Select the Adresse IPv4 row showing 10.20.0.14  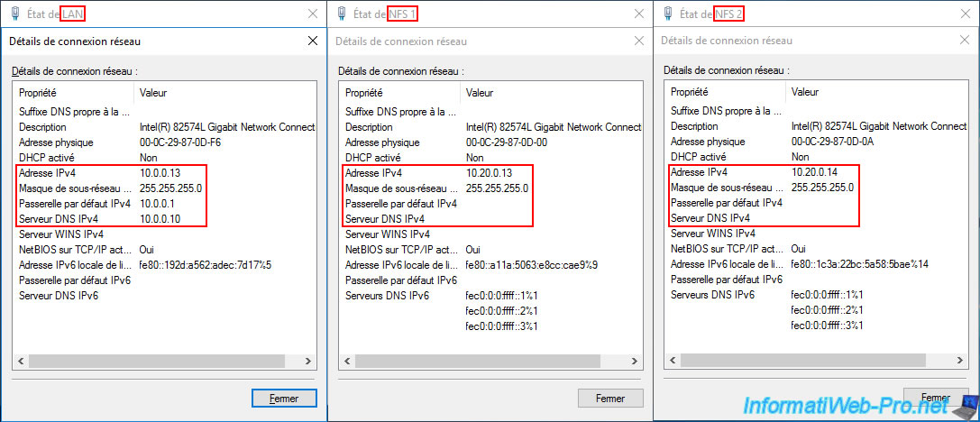pyautogui.click(x=757, y=172)
